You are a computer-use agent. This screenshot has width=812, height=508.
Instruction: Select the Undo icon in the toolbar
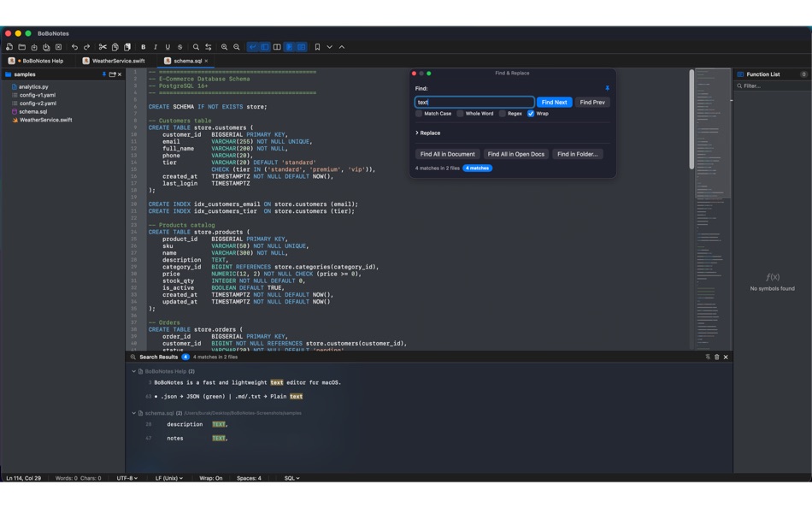coord(74,47)
